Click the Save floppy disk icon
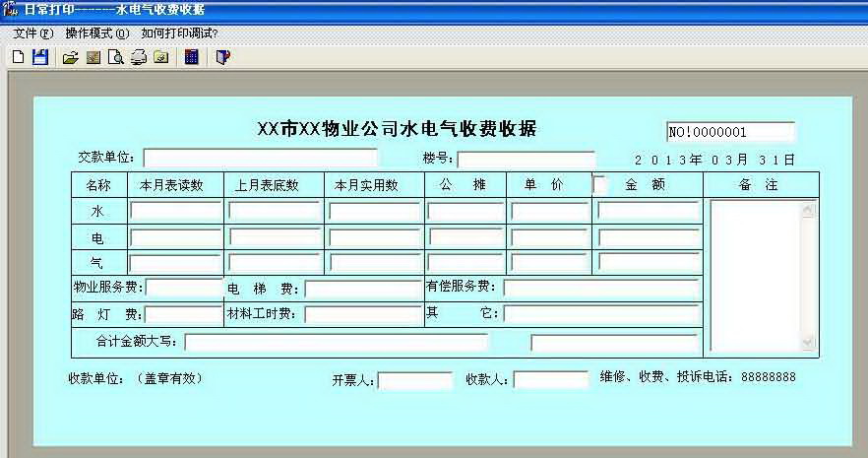 click(x=40, y=57)
